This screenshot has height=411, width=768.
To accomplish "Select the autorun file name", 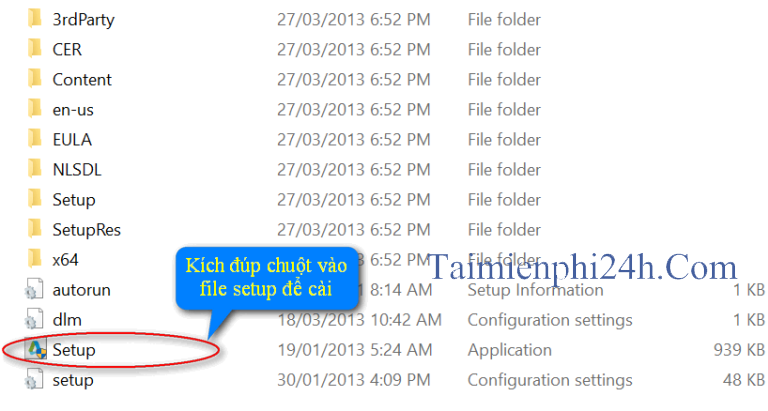I will pyautogui.click(x=81, y=290).
